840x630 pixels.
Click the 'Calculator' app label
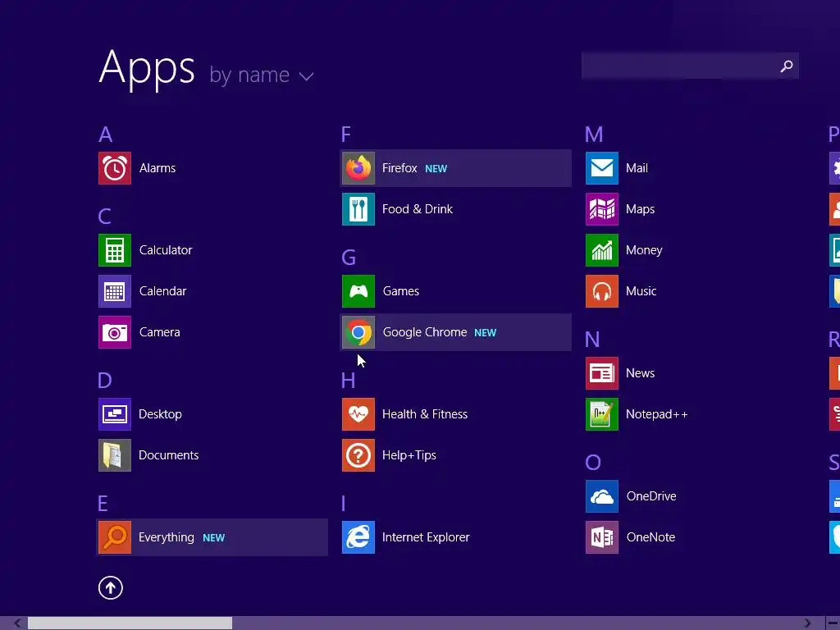[x=166, y=250]
